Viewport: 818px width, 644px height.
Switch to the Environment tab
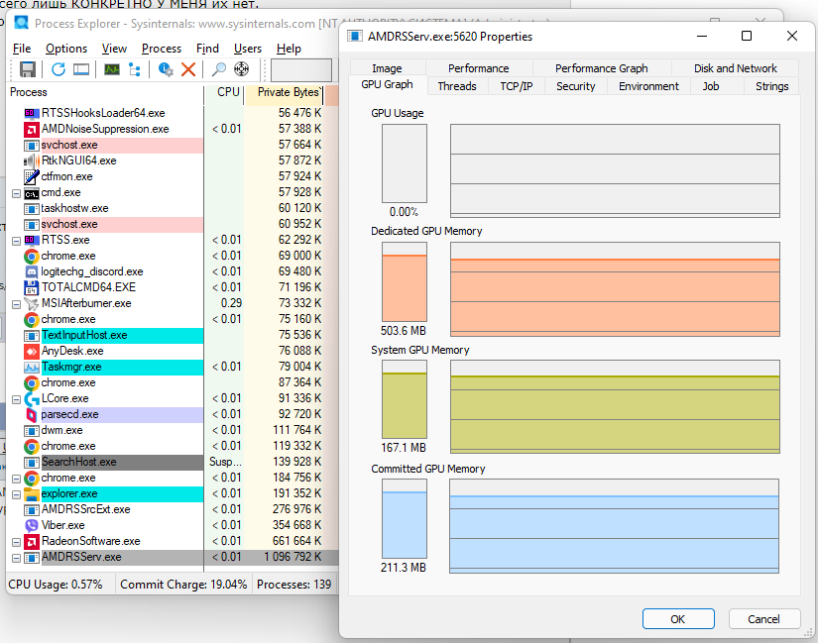(x=648, y=86)
